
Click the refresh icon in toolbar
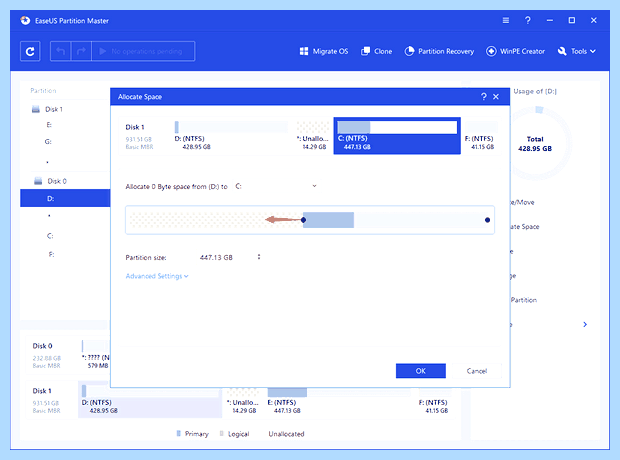click(x=30, y=51)
